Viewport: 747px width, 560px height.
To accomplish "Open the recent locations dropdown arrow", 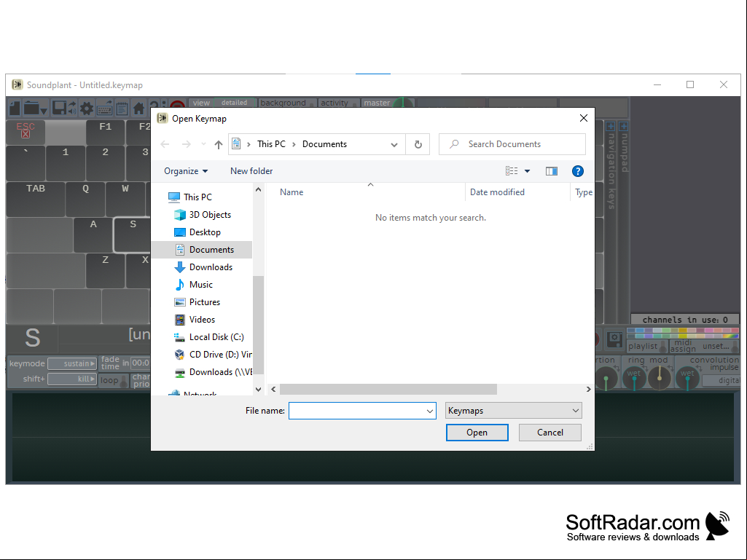I will pyautogui.click(x=203, y=144).
